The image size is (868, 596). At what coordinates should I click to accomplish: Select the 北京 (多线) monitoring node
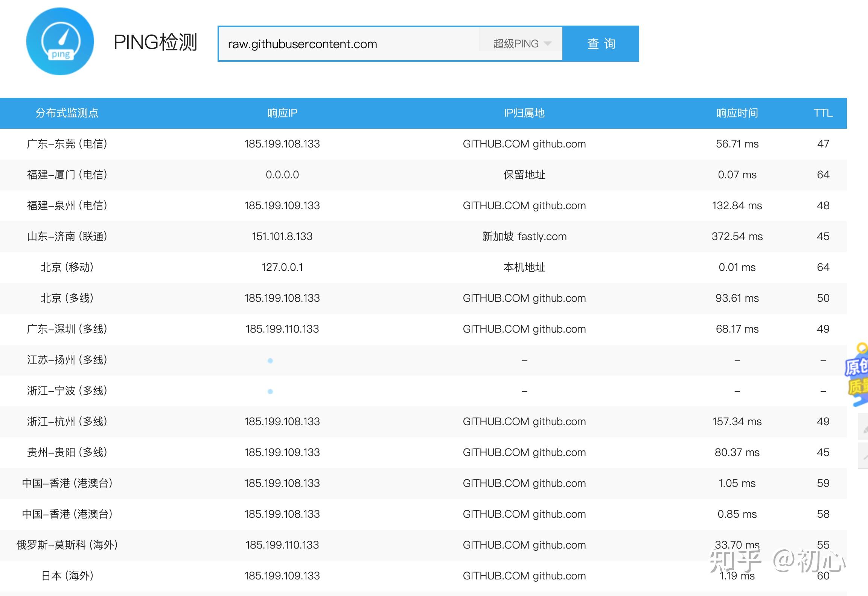tap(67, 298)
